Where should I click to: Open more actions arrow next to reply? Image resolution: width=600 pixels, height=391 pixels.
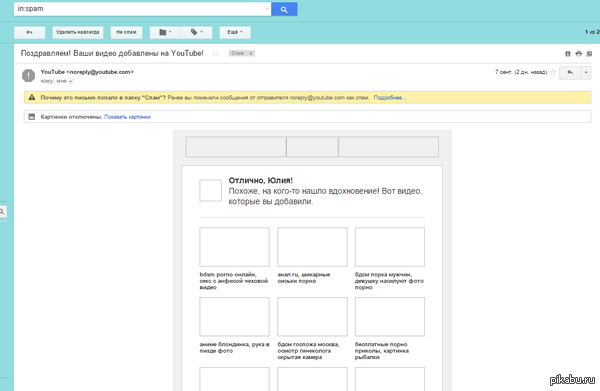[x=586, y=73]
